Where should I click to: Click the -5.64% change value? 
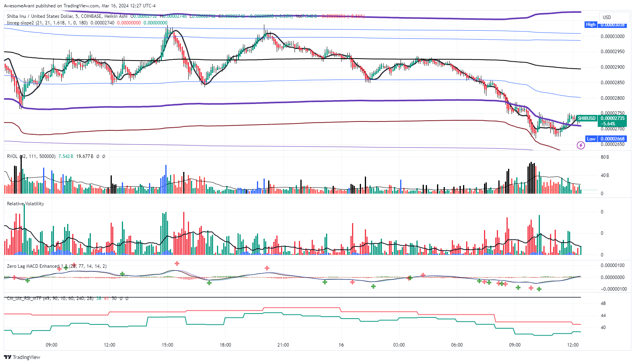tap(608, 124)
